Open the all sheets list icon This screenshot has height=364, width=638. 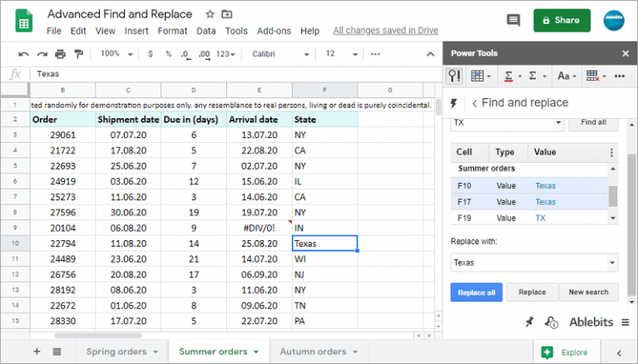click(x=57, y=352)
